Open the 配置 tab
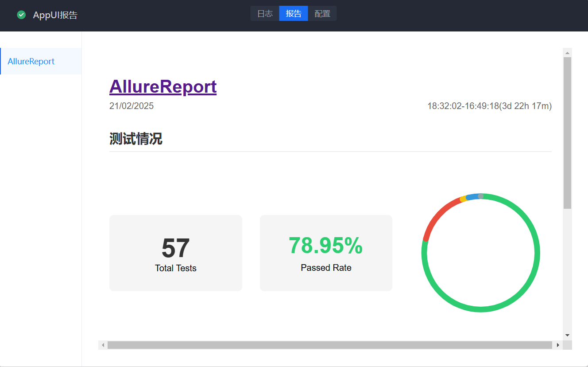This screenshot has height=367, width=588. pyautogui.click(x=322, y=13)
